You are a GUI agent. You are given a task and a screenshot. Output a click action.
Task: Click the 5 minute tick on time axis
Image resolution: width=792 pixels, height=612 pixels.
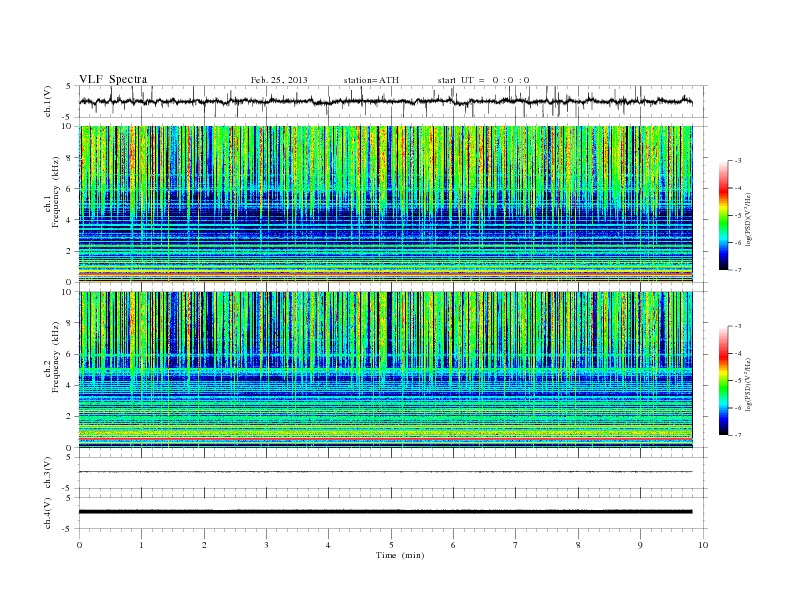click(391, 545)
